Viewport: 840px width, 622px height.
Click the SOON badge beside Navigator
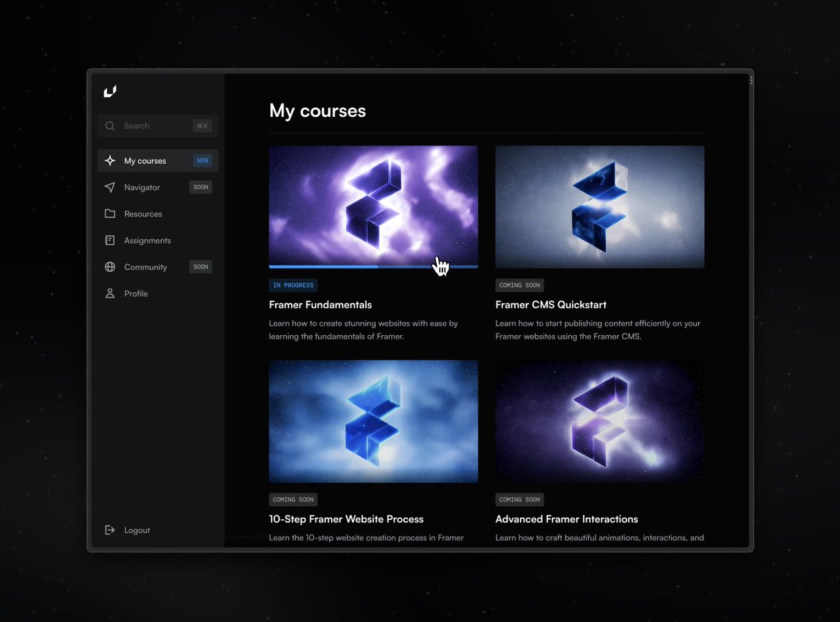200,187
